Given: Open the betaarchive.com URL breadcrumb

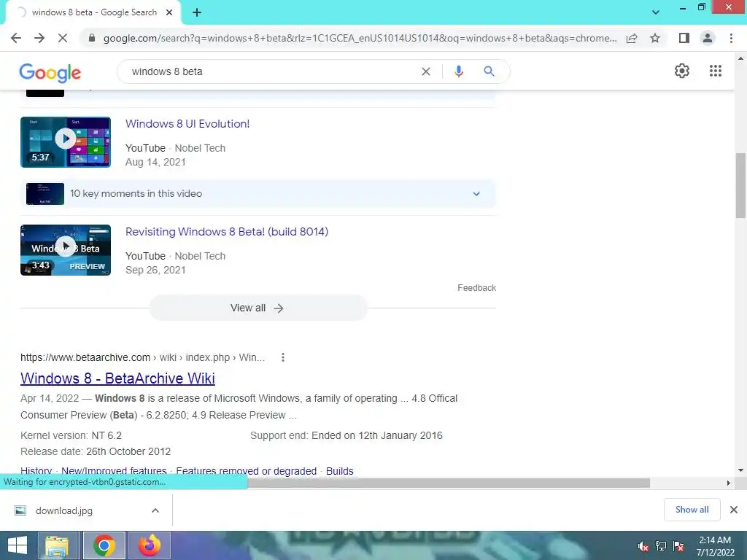Looking at the screenshot, I should click(x=142, y=357).
